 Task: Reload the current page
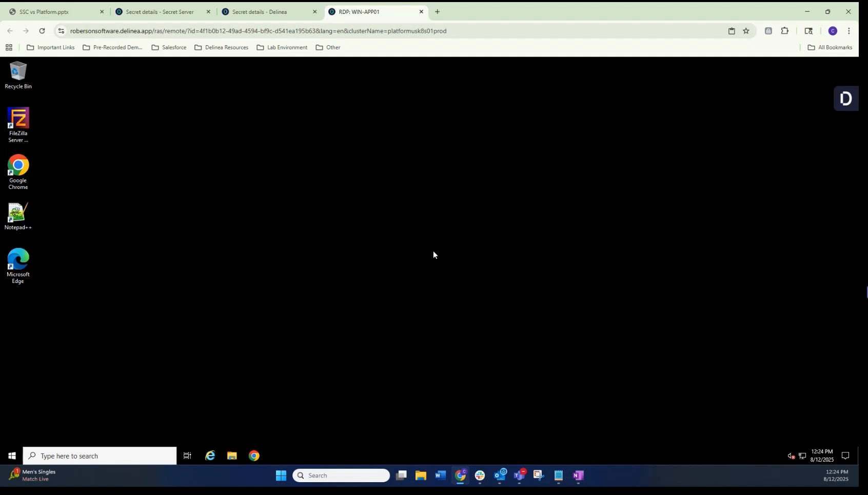pyautogui.click(x=42, y=31)
